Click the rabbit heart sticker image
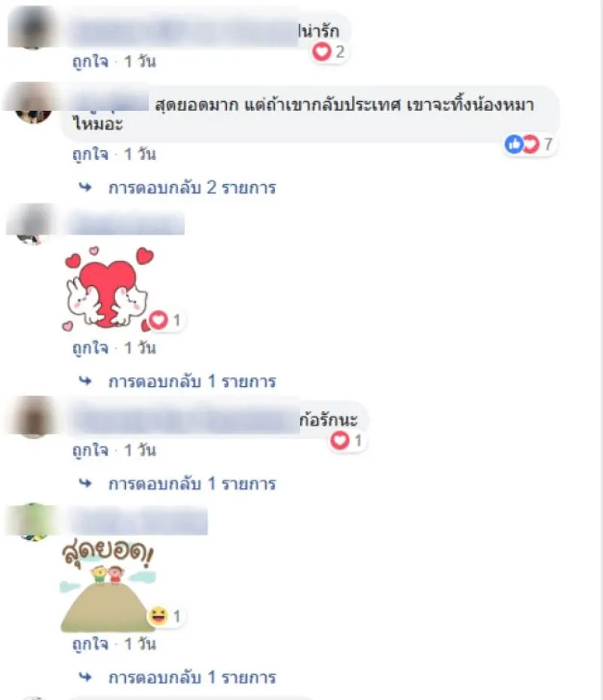This screenshot has height=700, width=603. (x=108, y=288)
